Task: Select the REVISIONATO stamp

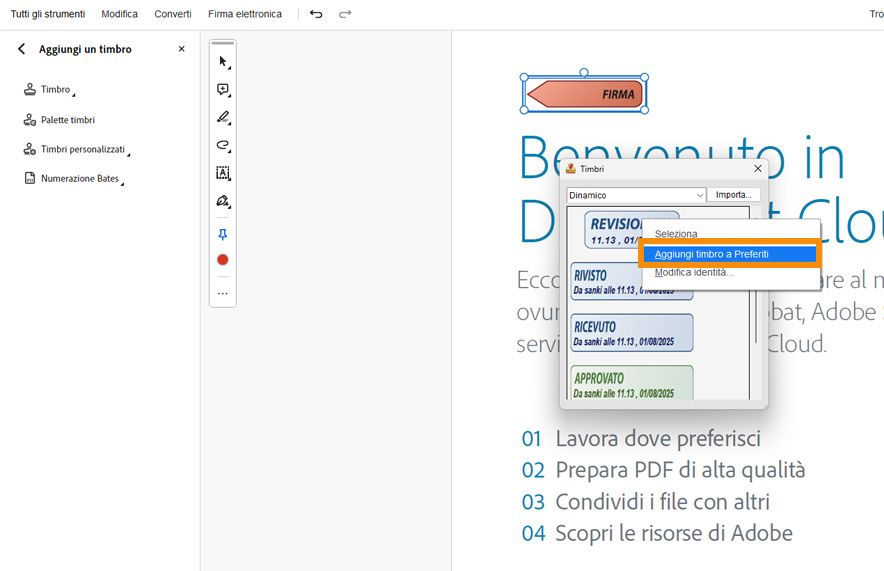Action: pos(613,231)
